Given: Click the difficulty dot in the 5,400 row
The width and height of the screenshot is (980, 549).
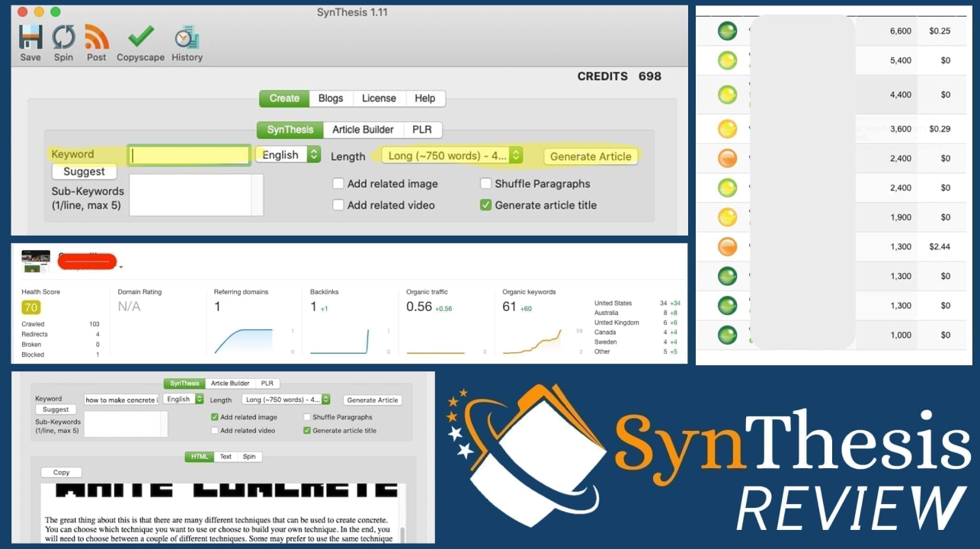Looking at the screenshot, I should (728, 60).
